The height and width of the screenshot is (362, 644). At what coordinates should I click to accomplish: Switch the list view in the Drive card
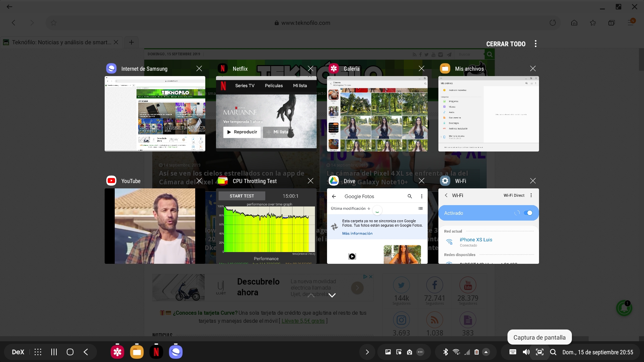(x=420, y=208)
